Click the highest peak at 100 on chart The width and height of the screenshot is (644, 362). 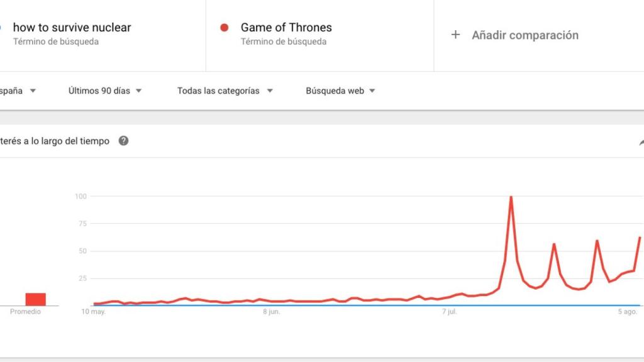pyautogui.click(x=511, y=197)
